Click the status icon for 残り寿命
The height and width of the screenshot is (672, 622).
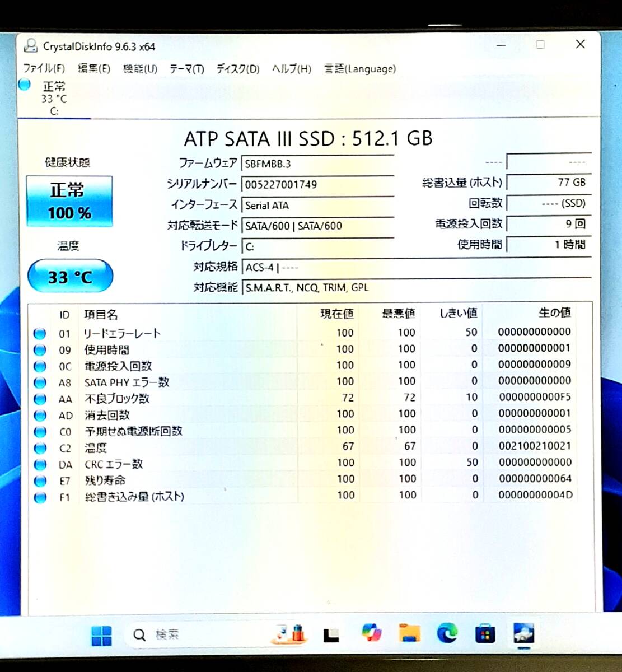pyautogui.click(x=40, y=480)
